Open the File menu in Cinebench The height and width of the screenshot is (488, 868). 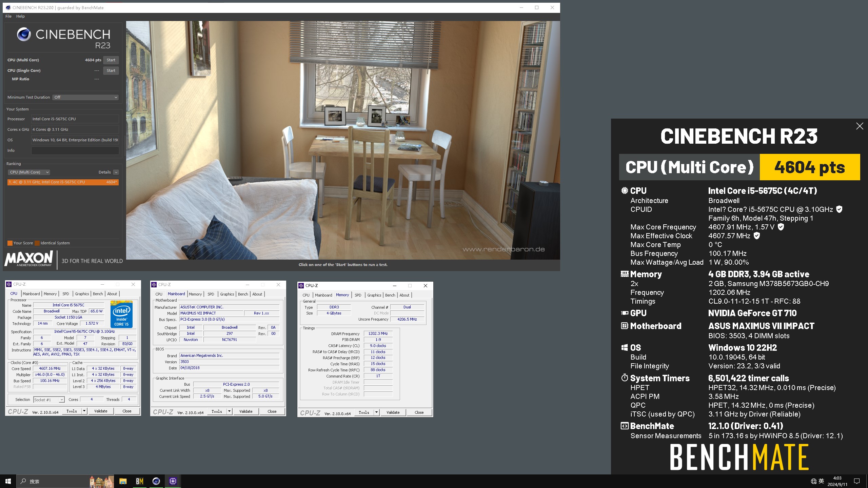8,16
